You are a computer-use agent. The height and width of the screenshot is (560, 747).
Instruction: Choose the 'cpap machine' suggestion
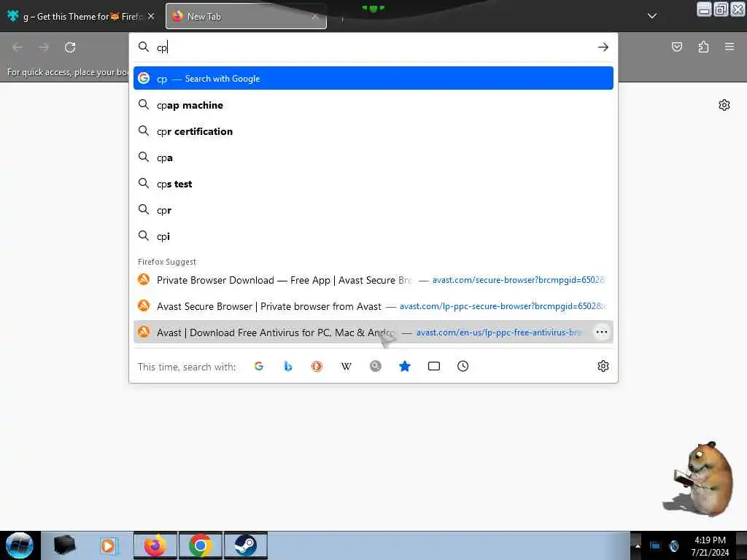pyautogui.click(x=373, y=105)
